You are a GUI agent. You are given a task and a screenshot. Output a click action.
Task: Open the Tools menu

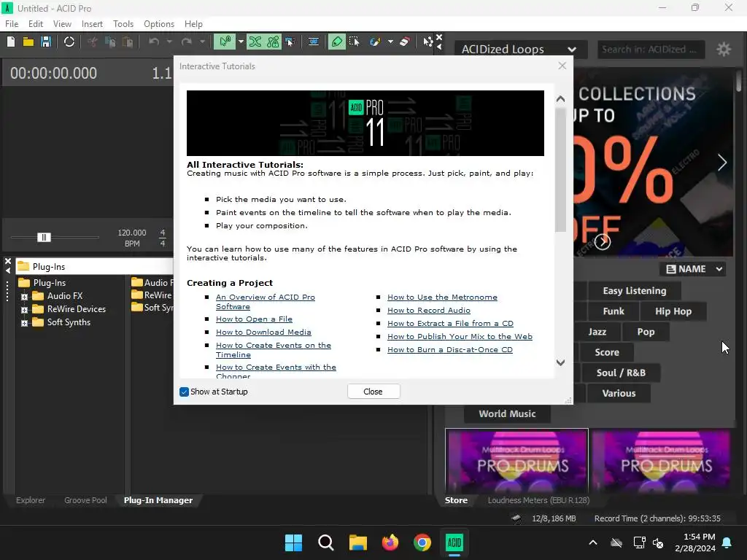(123, 24)
